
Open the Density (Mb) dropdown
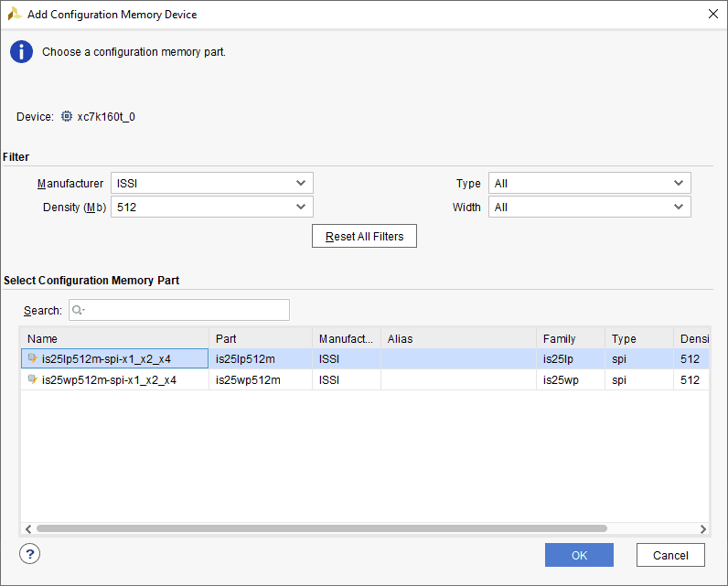[x=211, y=208]
